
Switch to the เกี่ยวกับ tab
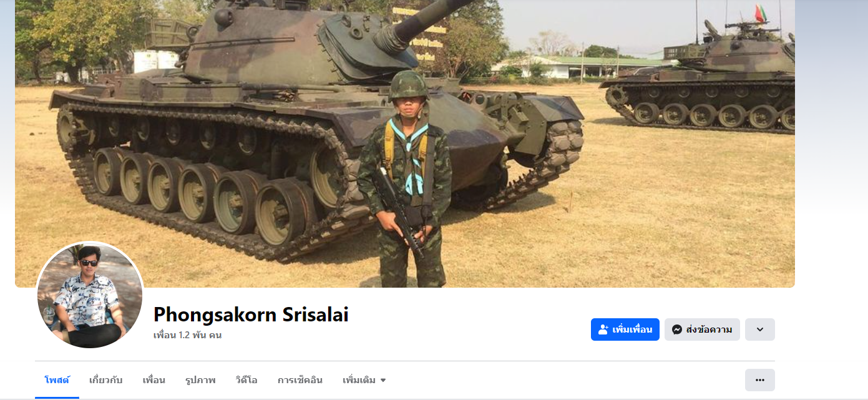click(x=106, y=380)
